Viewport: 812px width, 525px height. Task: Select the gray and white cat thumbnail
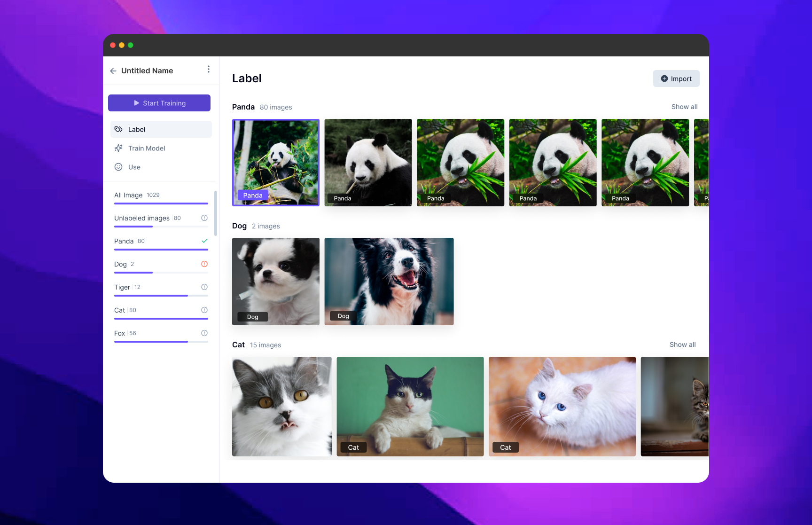click(x=282, y=407)
